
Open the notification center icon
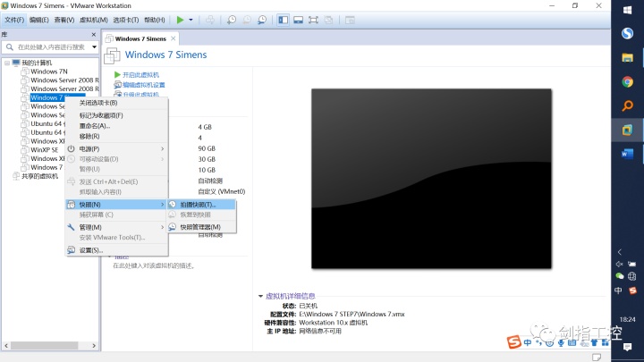click(x=627, y=347)
